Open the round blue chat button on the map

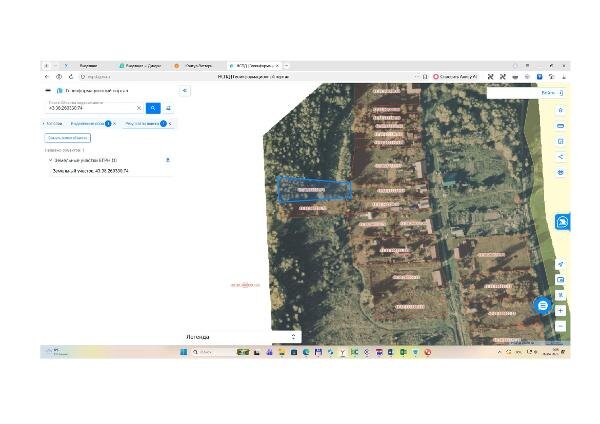(x=543, y=305)
